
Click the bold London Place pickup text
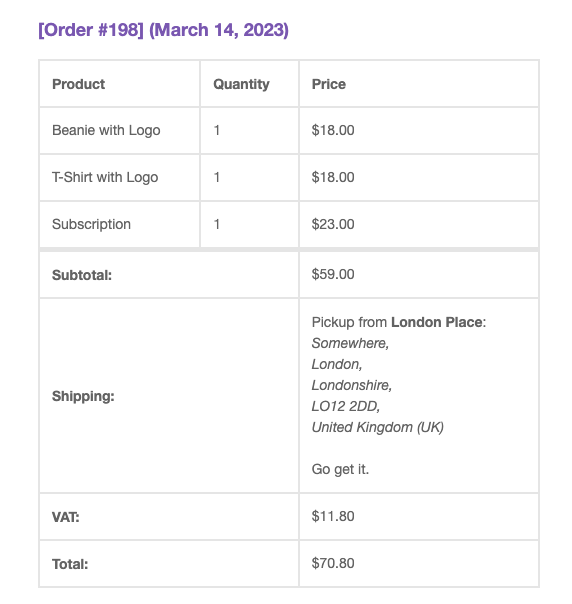(x=436, y=322)
